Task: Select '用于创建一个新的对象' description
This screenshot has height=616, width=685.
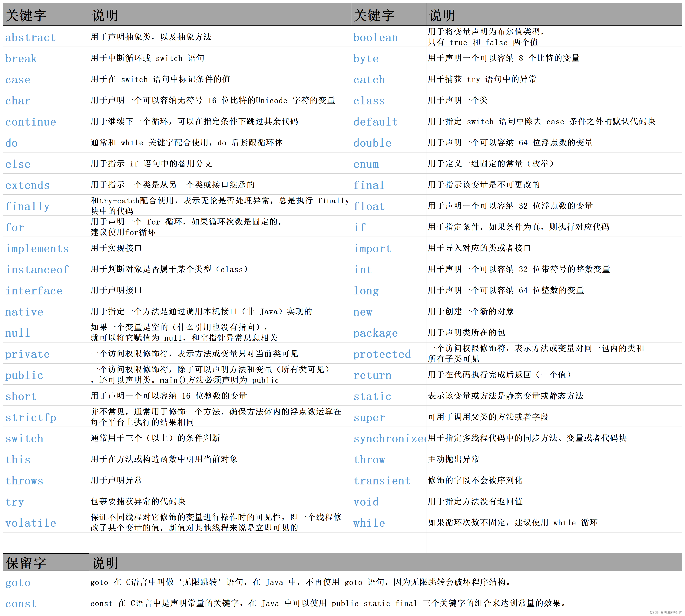Action: (471, 311)
